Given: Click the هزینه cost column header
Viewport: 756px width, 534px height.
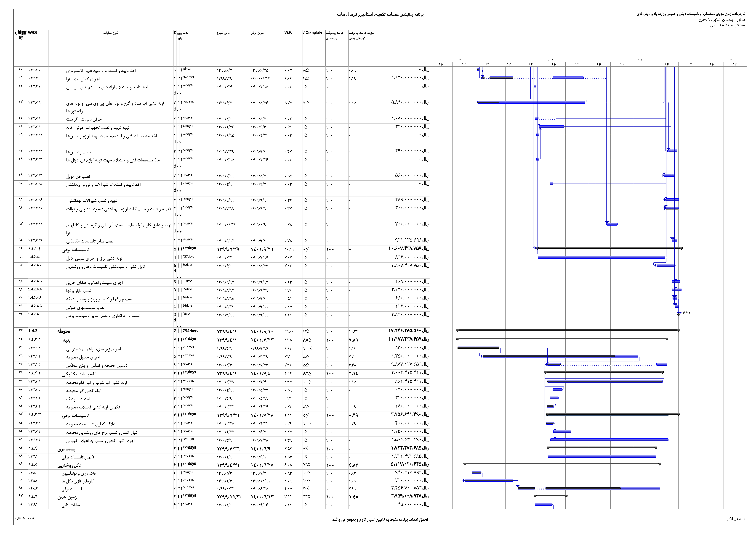Looking at the screenshot, I should pos(370,33).
